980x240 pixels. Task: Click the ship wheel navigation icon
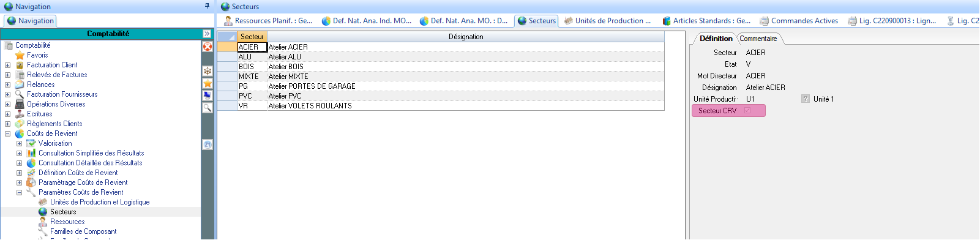point(208,71)
